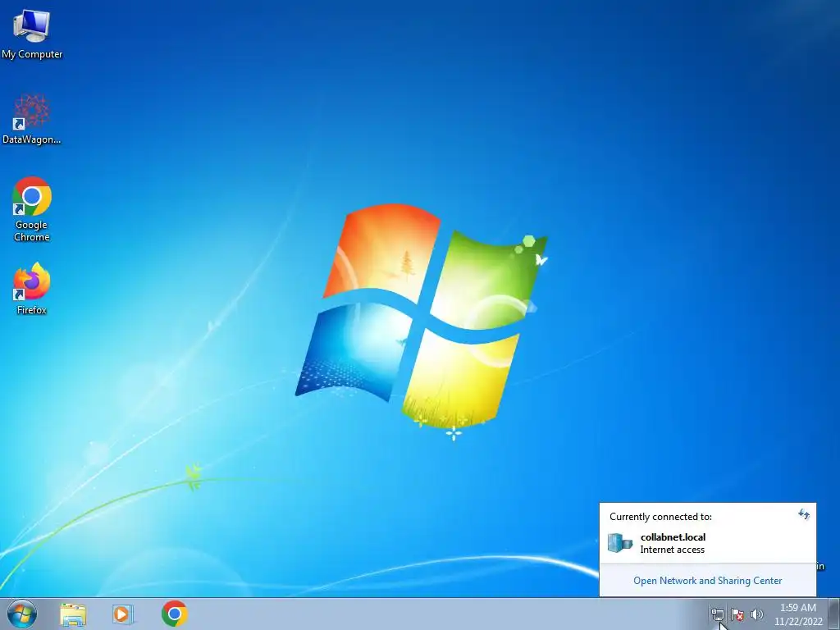Click the collabnet.local network name
Viewport: 840px width, 630px height.
(673, 536)
